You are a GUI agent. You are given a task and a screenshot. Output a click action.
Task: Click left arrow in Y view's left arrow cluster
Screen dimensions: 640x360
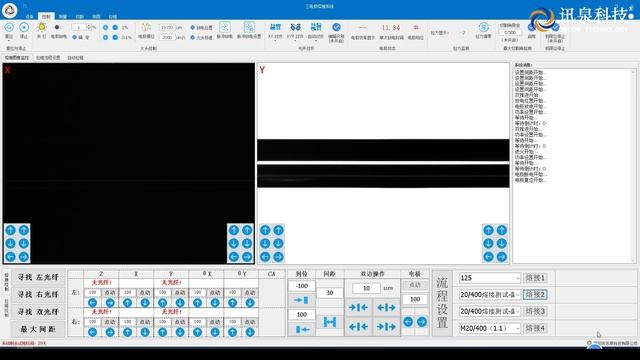pyautogui.click(x=265, y=257)
